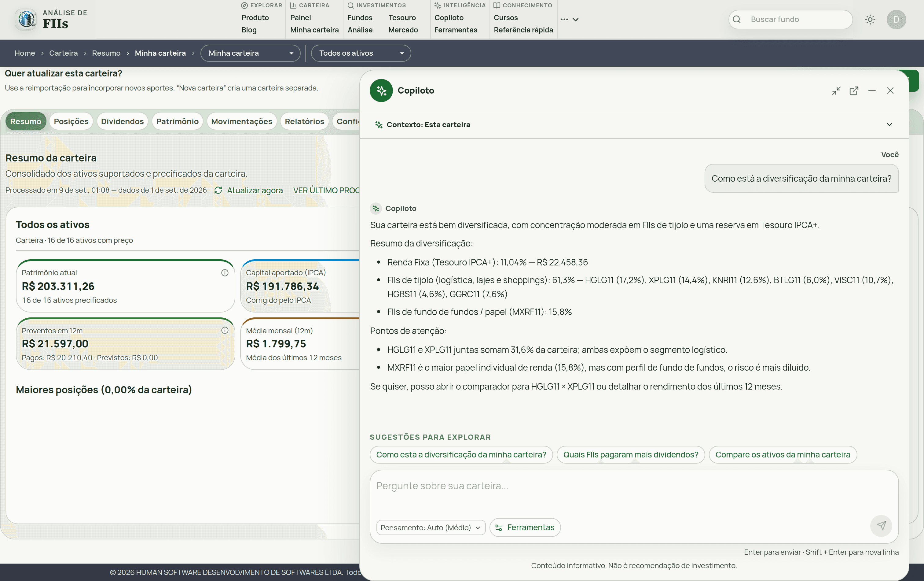924x581 pixels.
Task: Open Cursos in the Conhecimento menu
Action: click(x=505, y=18)
